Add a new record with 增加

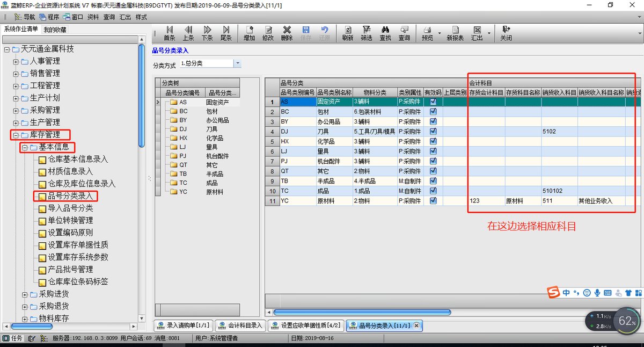[x=249, y=33]
